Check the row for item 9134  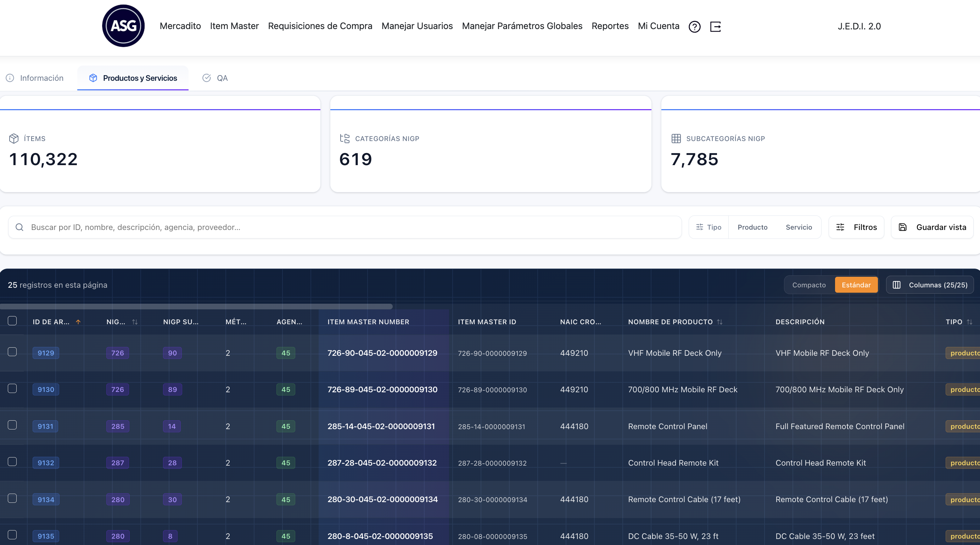click(12, 498)
